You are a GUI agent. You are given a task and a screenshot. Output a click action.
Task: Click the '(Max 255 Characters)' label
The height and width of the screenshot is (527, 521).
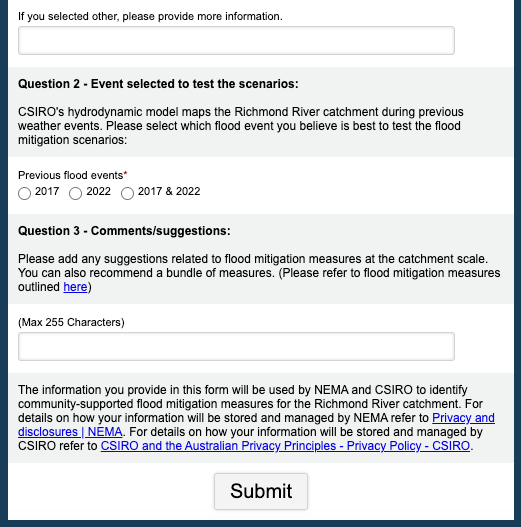pyautogui.click(x=71, y=322)
